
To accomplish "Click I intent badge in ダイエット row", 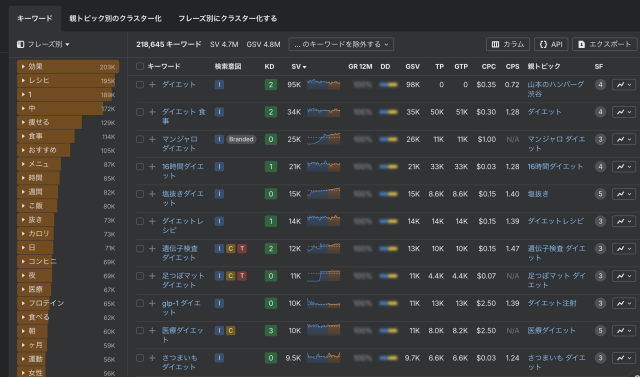I will click(x=219, y=85).
